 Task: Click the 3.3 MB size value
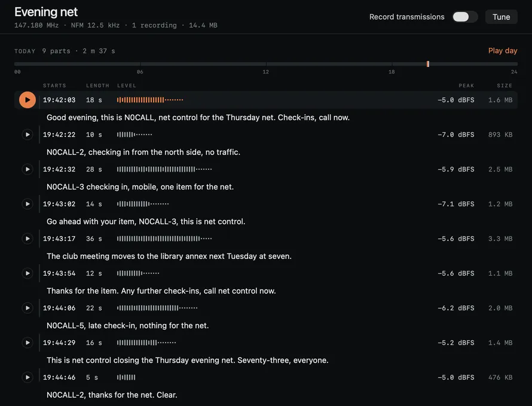click(x=500, y=239)
